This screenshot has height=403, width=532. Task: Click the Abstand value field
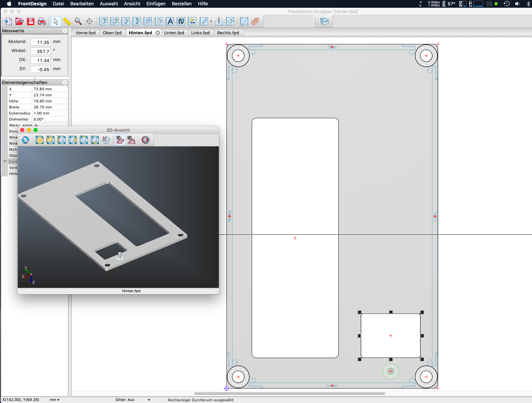pos(41,42)
